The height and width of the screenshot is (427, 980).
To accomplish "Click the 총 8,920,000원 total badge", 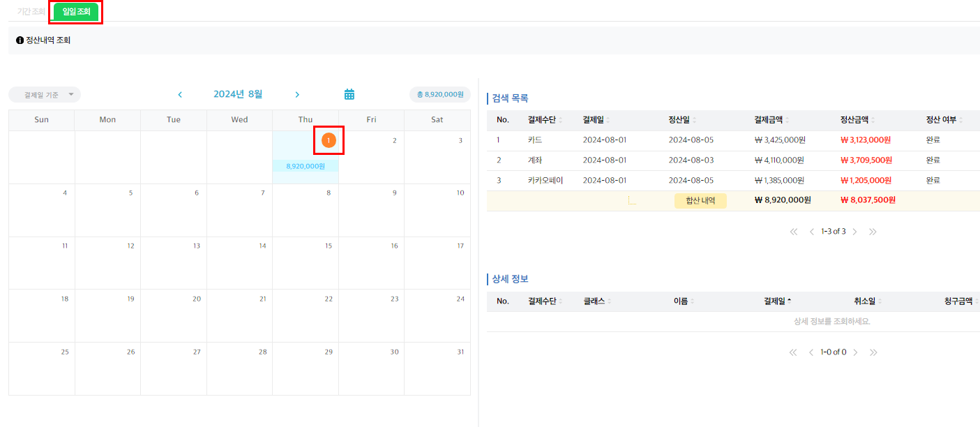I will coord(439,94).
